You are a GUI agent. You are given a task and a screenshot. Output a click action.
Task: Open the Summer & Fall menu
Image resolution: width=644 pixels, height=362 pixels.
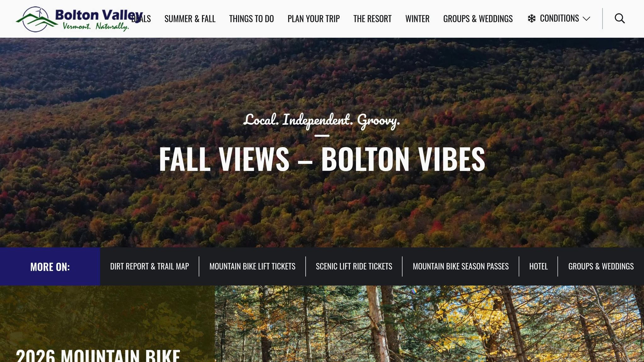click(190, 19)
